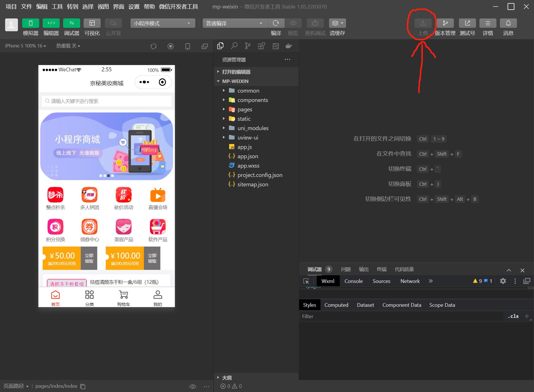Collapse the MP-WEIXIN project root
Viewport: 534px width, 392px height.
point(256,81)
